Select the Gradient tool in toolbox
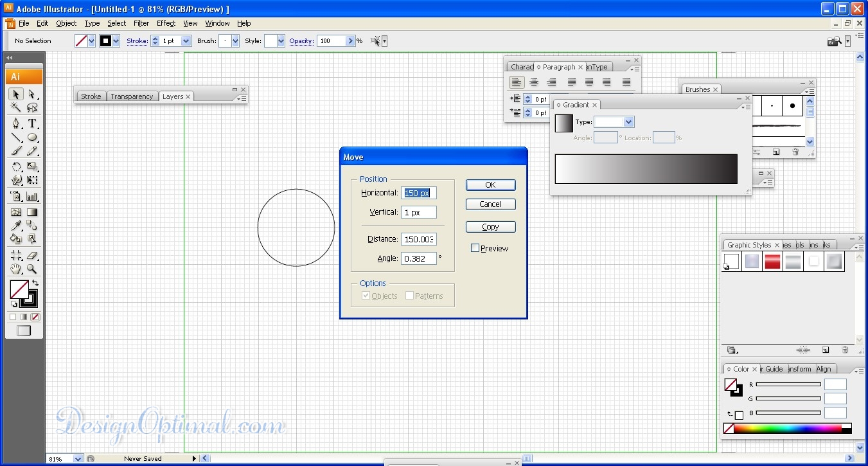The image size is (868, 466). pyautogui.click(x=32, y=212)
